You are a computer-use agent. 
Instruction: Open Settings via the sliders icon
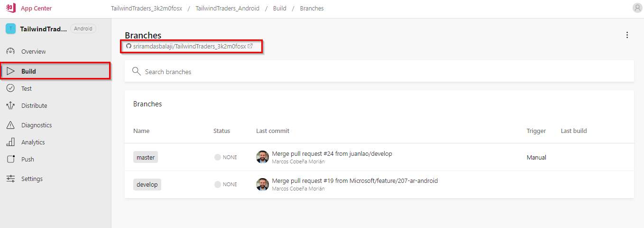coord(10,179)
